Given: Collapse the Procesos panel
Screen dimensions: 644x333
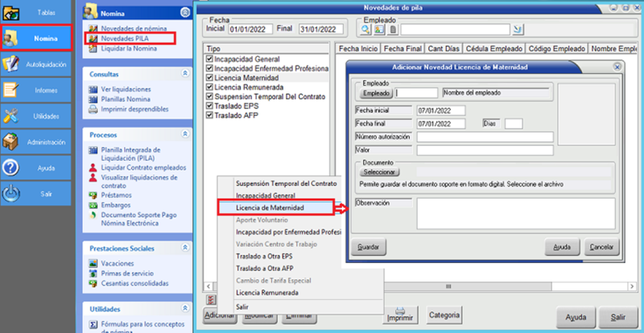Looking at the screenshot, I should click(185, 135).
